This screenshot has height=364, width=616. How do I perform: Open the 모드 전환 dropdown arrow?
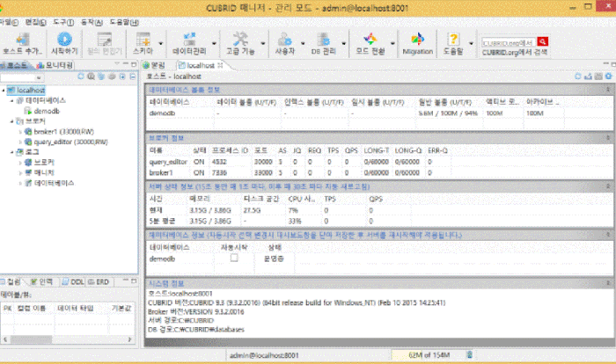(392, 44)
